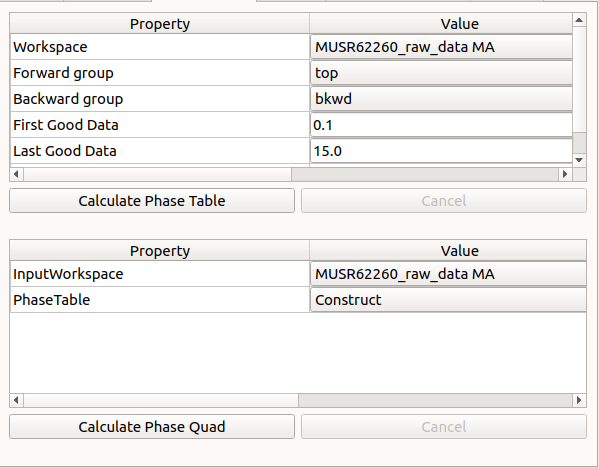Click the upper table's left scroll arrow
This screenshot has width=599, height=468.
[16, 174]
